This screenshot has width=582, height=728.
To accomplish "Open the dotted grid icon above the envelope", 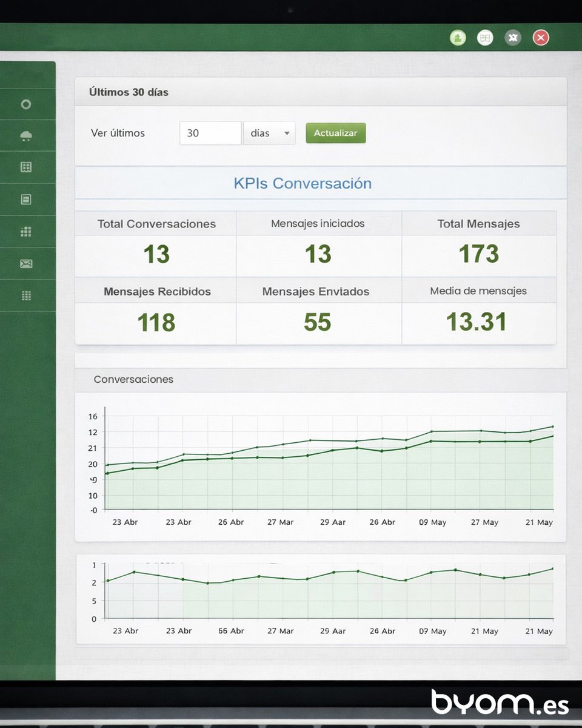I will [26, 231].
